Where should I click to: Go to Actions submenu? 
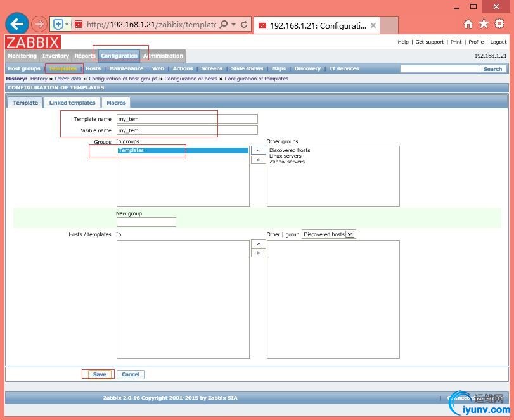(x=183, y=68)
